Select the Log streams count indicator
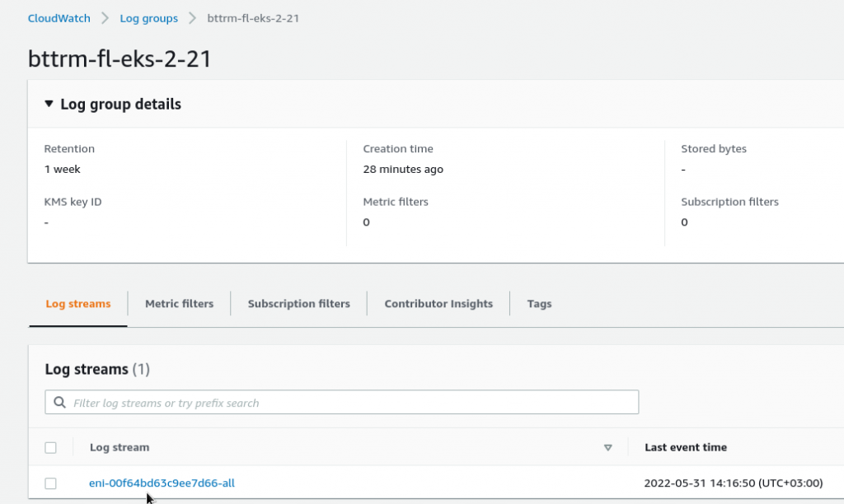The image size is (844, 504). click(143, 369)
